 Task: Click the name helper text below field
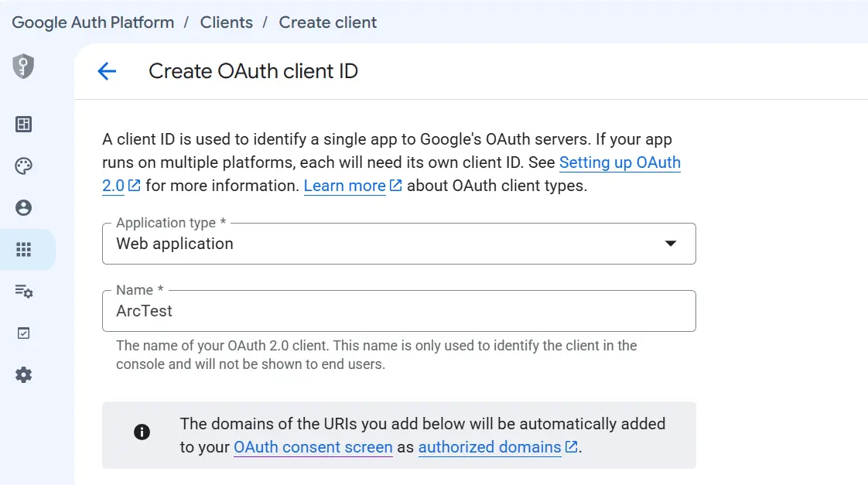click(377, 355)
